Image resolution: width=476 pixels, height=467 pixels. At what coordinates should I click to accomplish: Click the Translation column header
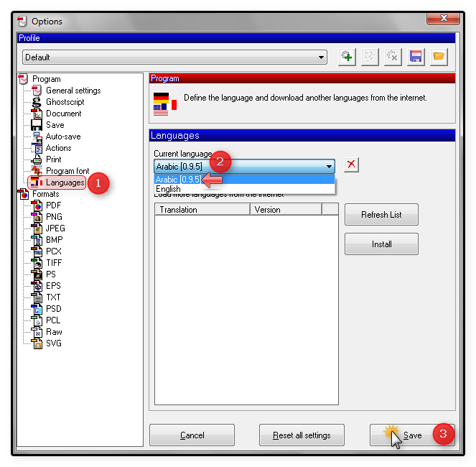point(202,210)
